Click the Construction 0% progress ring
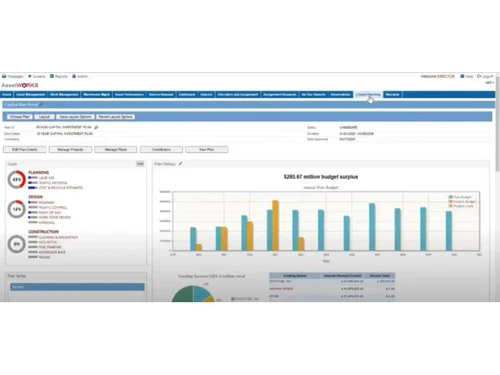Screen dimensions: 500x375 pos(17,244)
